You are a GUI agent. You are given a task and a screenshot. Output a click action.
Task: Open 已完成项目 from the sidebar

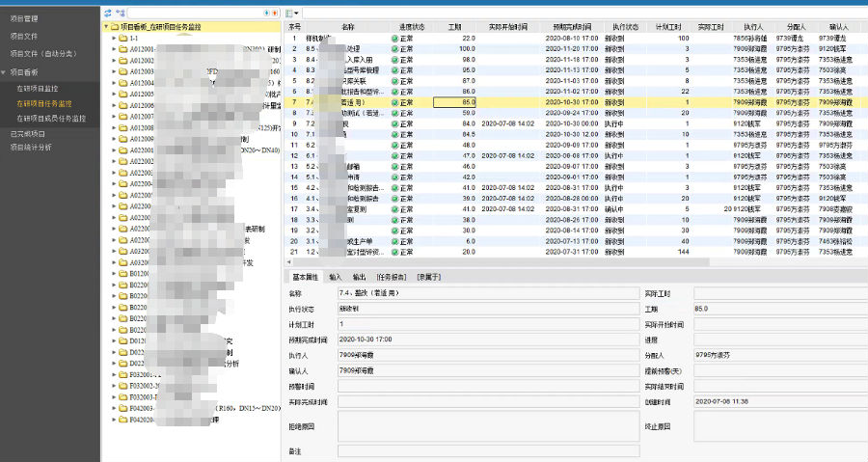[27, 134]
